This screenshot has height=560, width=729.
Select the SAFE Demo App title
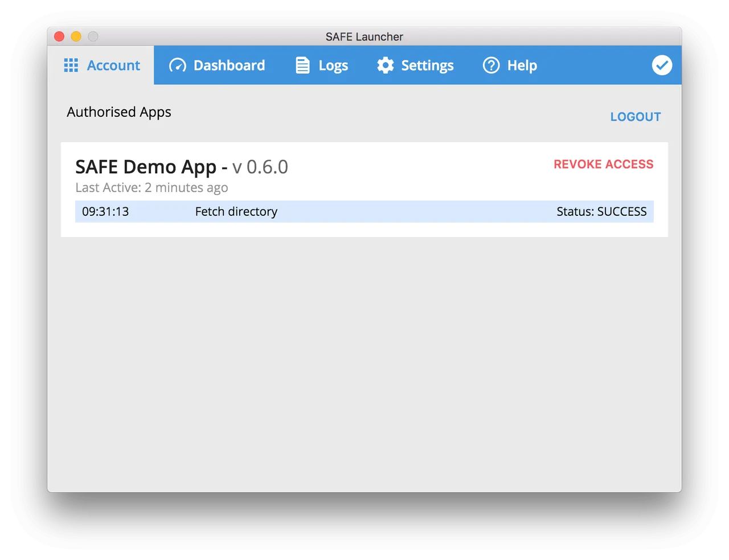pos(146,167)
